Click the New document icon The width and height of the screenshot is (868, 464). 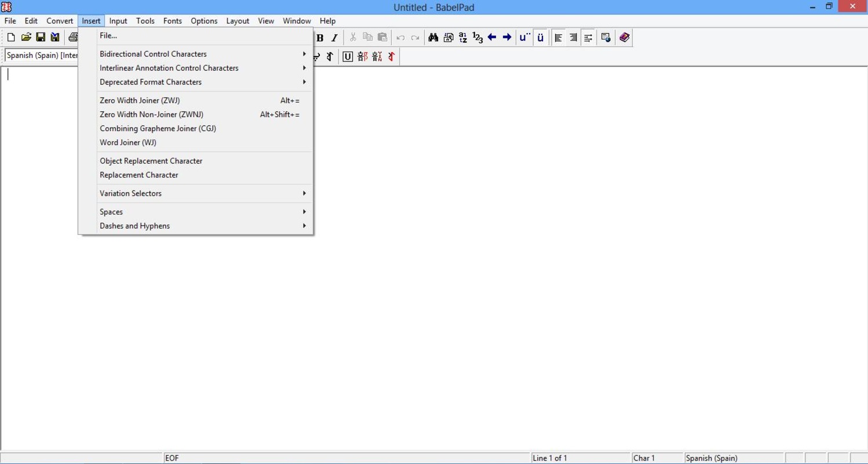pos(11,38)
